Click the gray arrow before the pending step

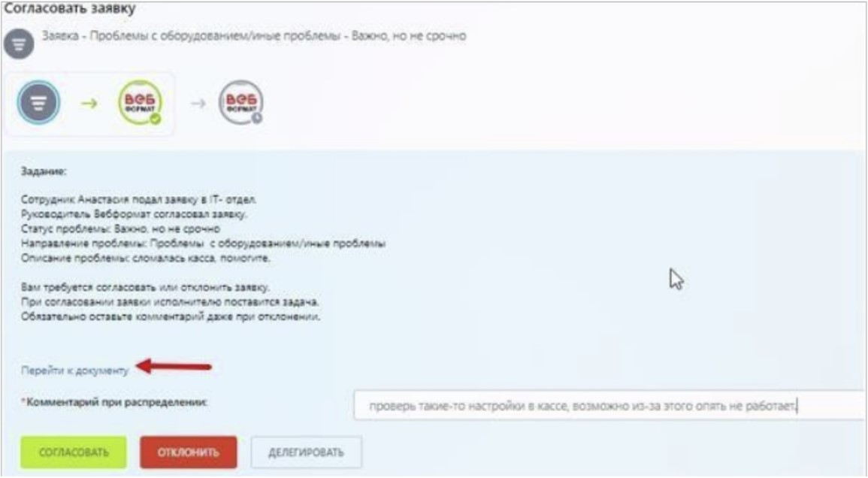click(198, 103)
